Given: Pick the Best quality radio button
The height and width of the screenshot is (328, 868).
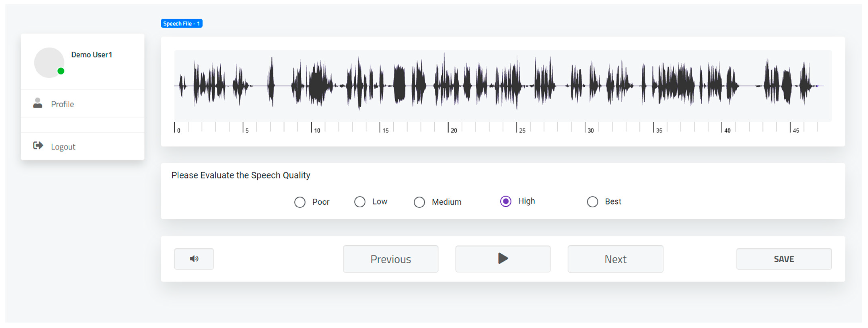Looking at the screenshot, I should click(x=592, y=202).
